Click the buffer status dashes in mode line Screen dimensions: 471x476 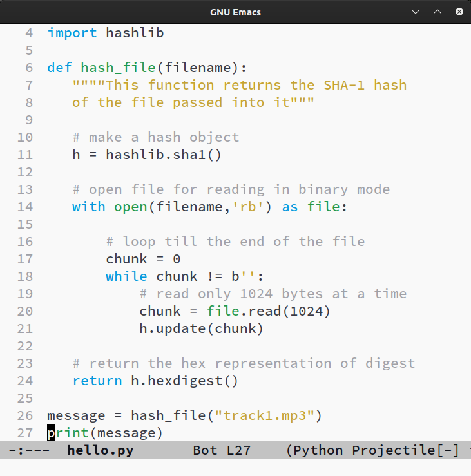coord(29,450)
